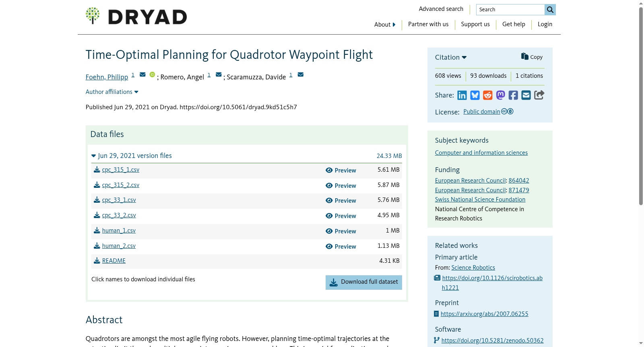Expand the Author affiliations section

112,92
